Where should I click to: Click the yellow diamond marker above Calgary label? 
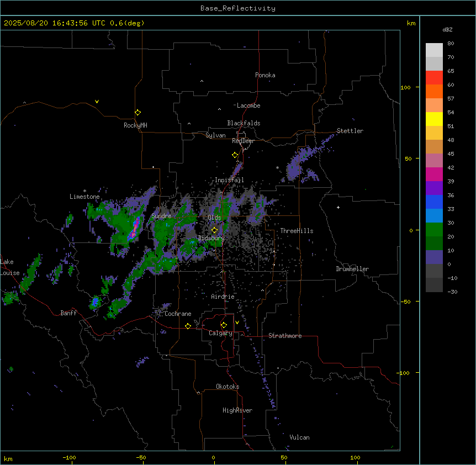224,325
